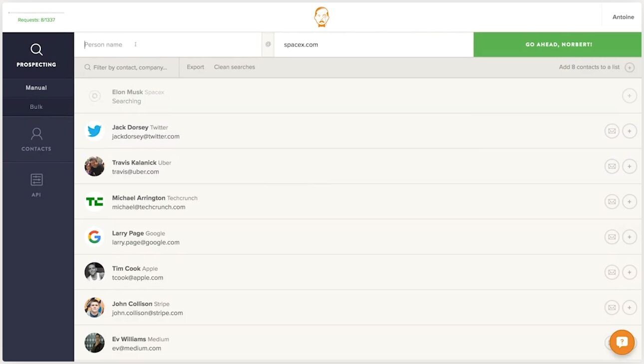Viewport: 644px width, 364px height.
Task: Click the larry.page@google.com email
Action: click(x=146, y=243)
